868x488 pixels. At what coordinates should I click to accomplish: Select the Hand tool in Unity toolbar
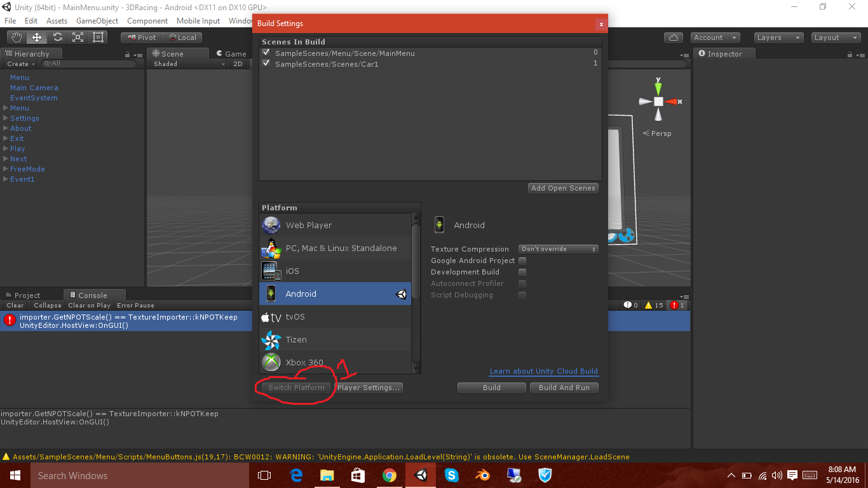pyautogui.click(x=17, y=37)
